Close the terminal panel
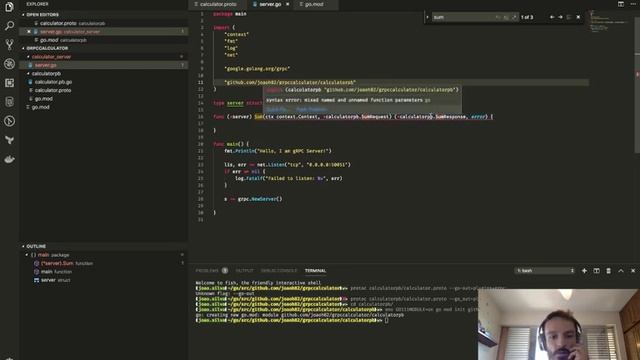The height and width of the screenshot is (360, 640). click(633, 271)
